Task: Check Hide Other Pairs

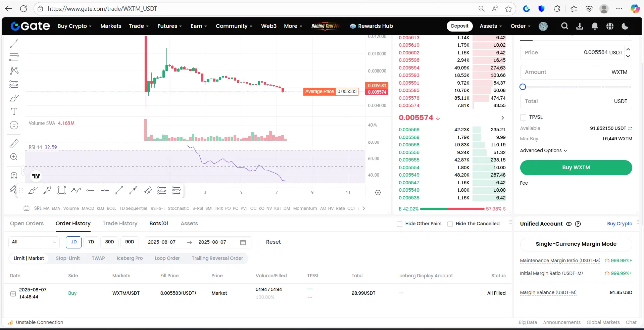Action: [x=399, y=224]
